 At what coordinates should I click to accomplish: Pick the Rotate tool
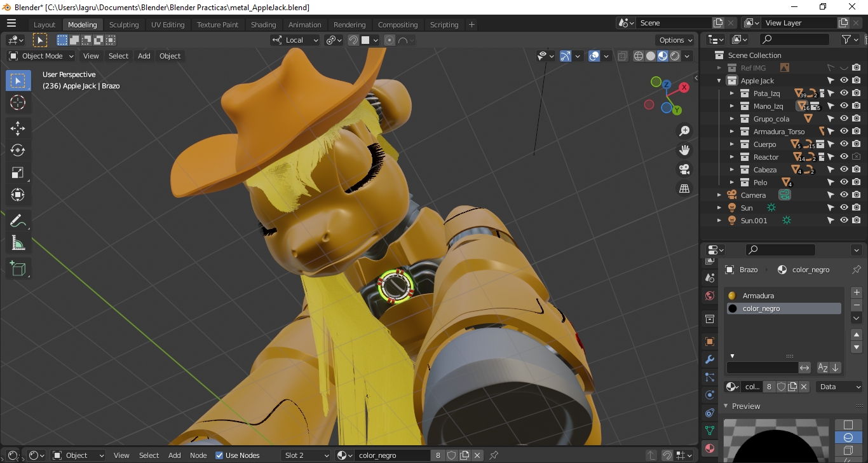click(18, 150)
